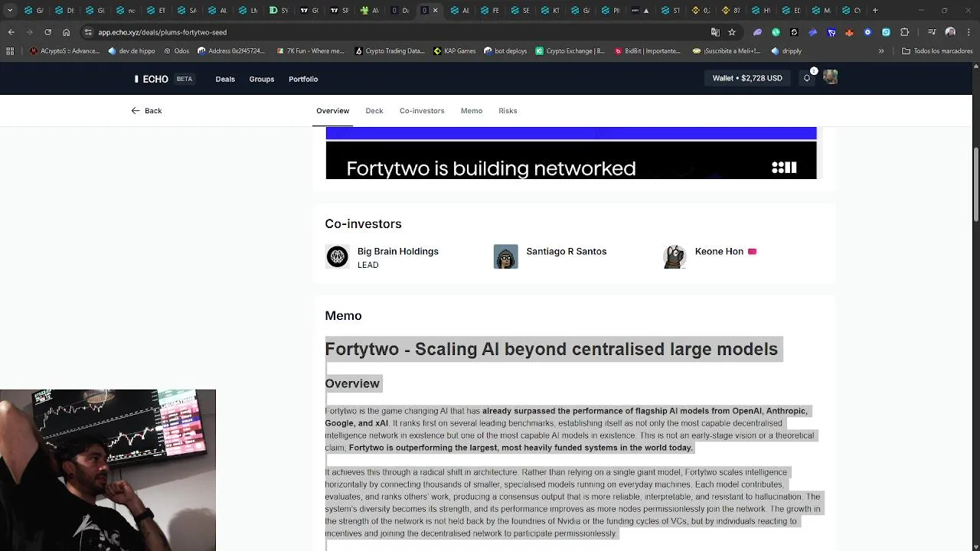Open the blue Rabby extension icon

(x=812, y=32)
